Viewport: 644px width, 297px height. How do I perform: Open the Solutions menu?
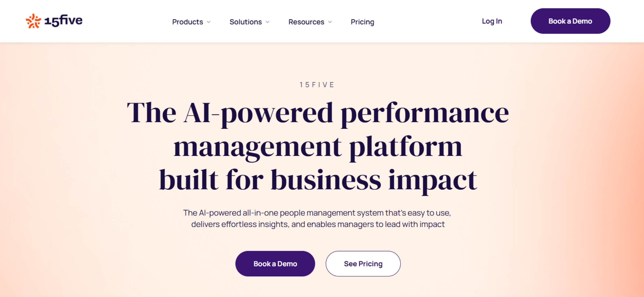tap(246, 22)
